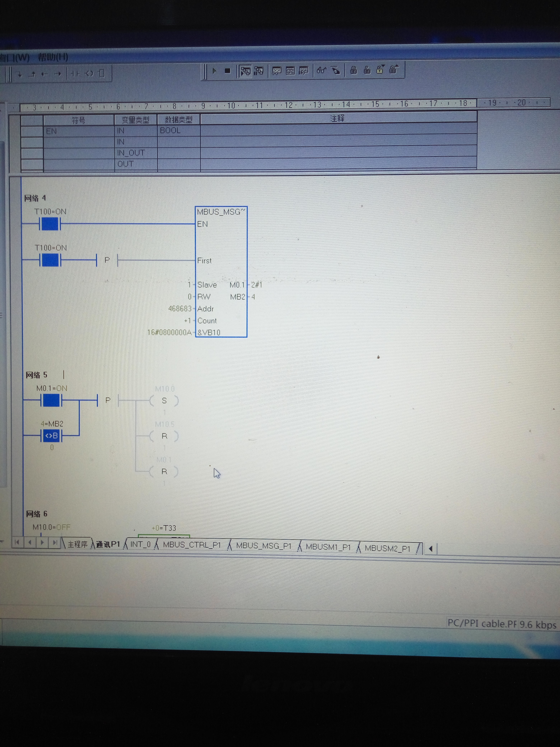The height and width of the screenshot is (747, 560).
Task: Go to next tab with arrow button
Action: point(42,542)
